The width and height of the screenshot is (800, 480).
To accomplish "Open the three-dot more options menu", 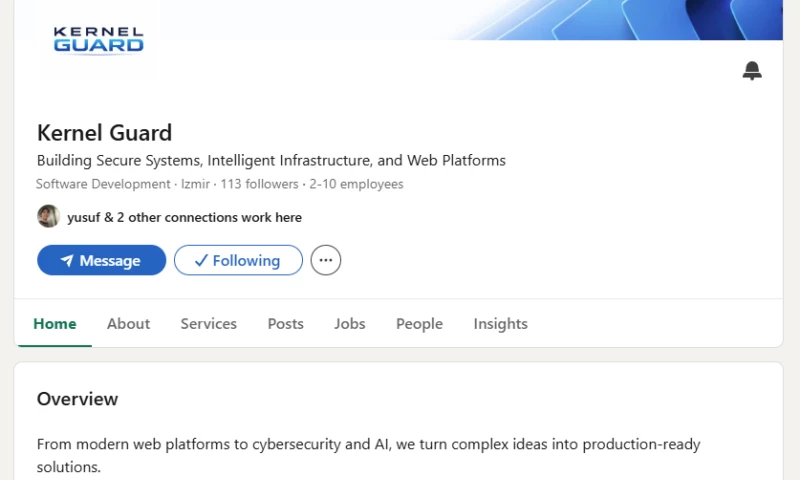I will pos(326,260).
